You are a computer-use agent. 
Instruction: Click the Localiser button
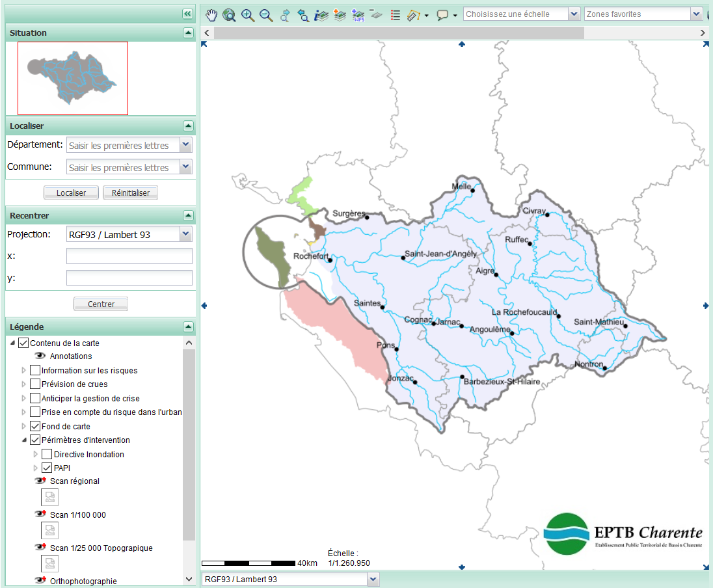[71, 193]
